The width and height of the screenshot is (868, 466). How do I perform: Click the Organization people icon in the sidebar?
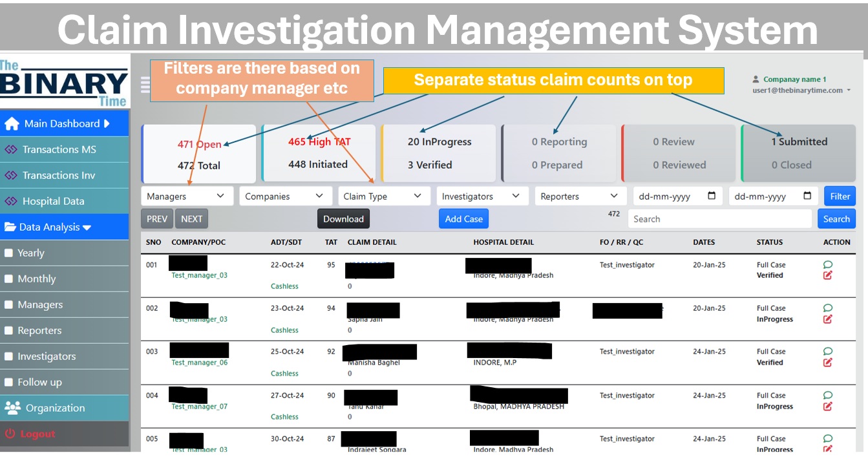click(x=11, y=407)
